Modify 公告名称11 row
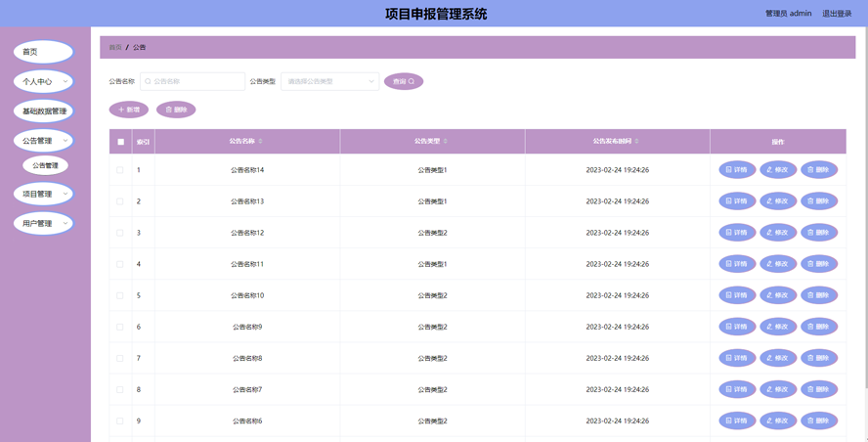Image resolution: width=868 pixels, height=442 pixels. 778,264
